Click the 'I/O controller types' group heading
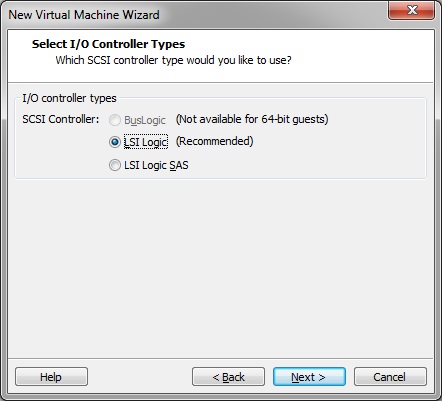Viewport: 443px width, 401px height. point(69,98)
